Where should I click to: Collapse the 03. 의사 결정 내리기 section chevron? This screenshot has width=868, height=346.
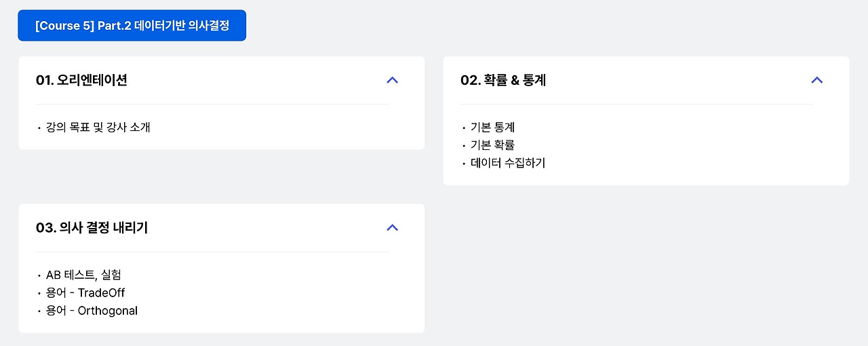click(392, 227)
